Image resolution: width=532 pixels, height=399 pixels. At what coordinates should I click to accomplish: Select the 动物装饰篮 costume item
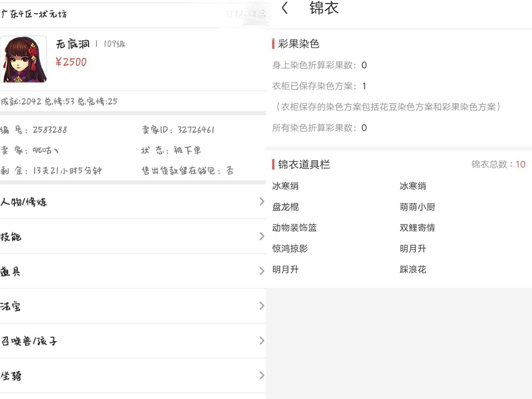pos(294,228)
